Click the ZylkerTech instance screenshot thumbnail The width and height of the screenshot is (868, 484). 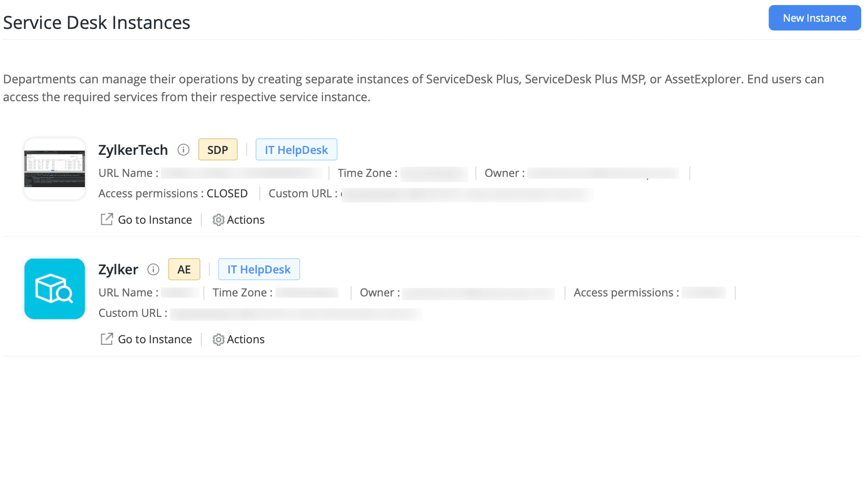pyautogui.click(x=54, y=169)
